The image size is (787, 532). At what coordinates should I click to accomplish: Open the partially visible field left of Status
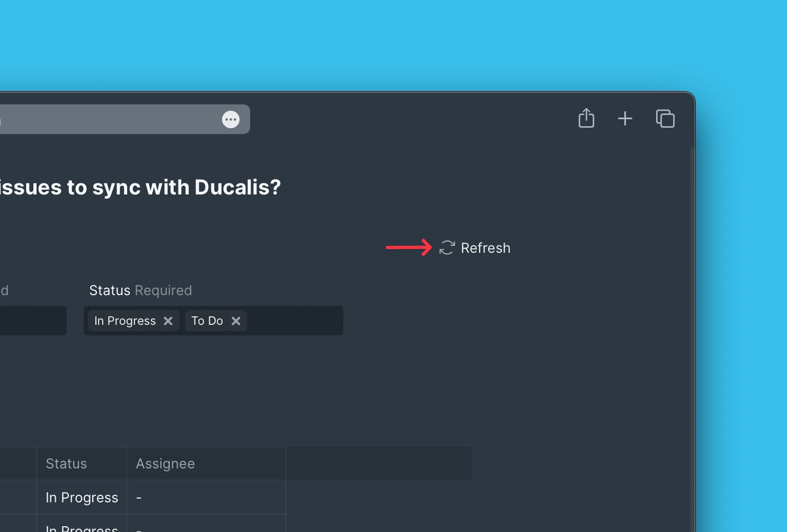click(x=32, y=321)
